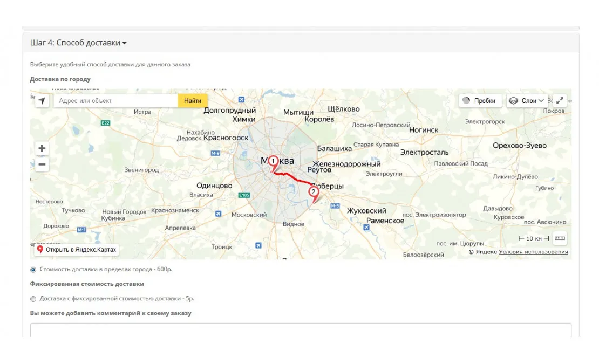Click the order comment text area
The image size is (599, 364).
click(x=301, y=330)
